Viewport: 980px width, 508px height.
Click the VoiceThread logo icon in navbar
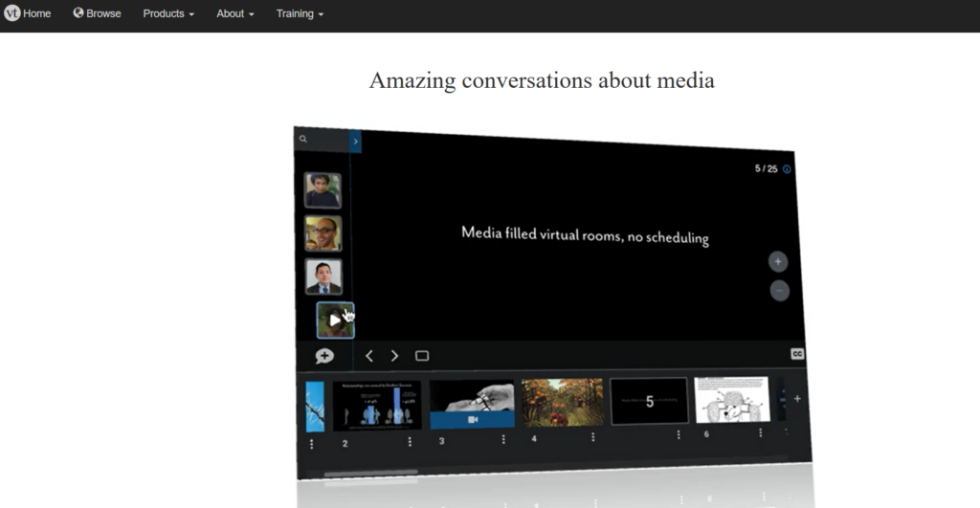click(x=12, y=13)
